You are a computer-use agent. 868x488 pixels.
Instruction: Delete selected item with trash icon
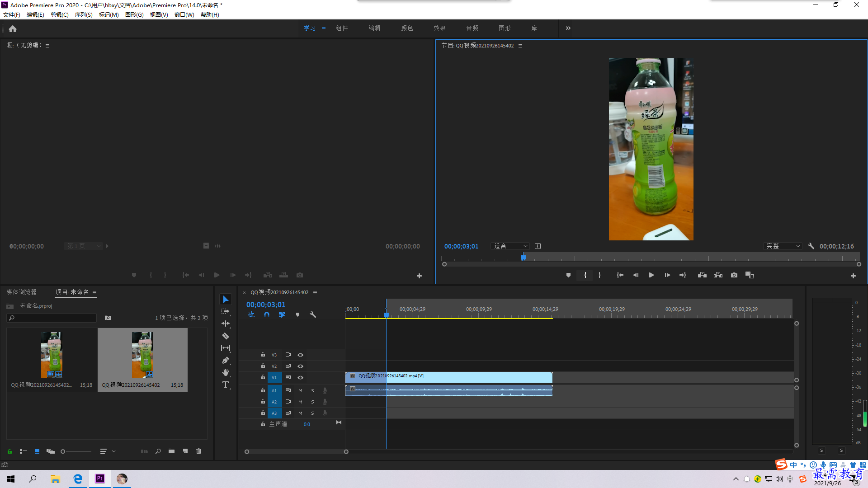198,451
